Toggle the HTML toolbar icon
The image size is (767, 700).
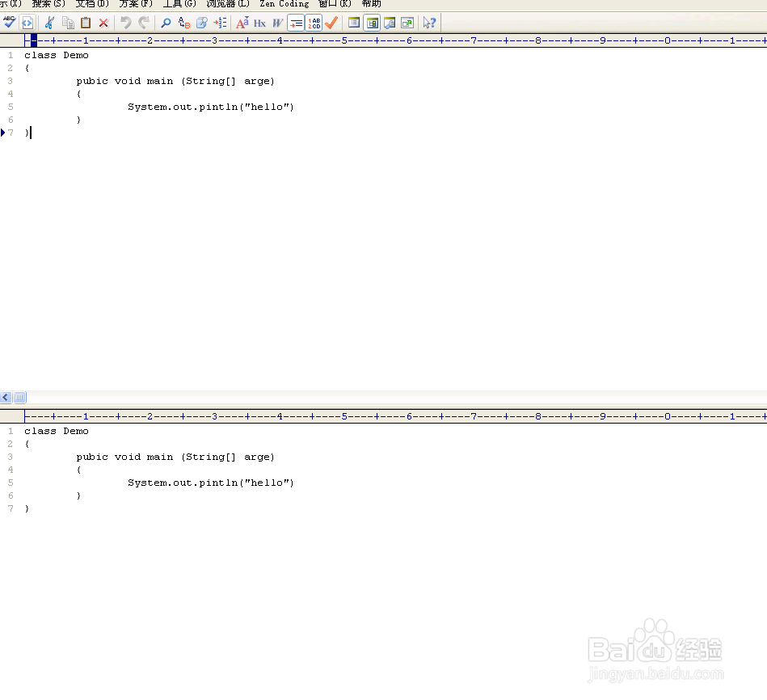(27, 23)
